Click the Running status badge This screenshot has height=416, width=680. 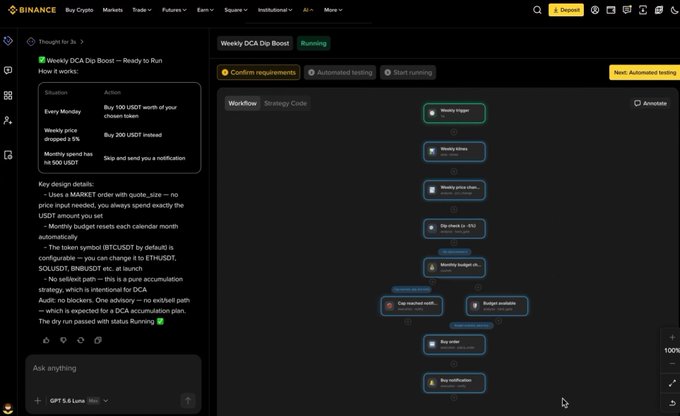(314, 43)
